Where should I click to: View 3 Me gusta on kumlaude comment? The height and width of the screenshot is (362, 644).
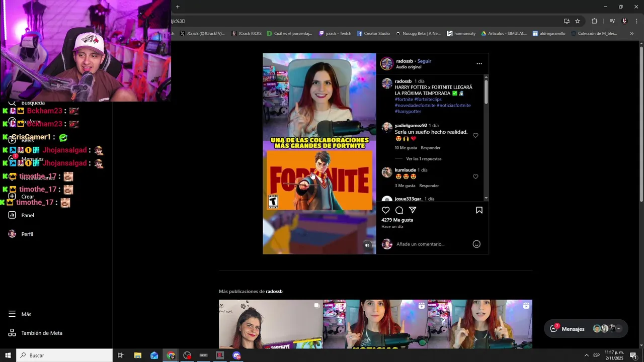pyautogui.click(x=405, y=186)
